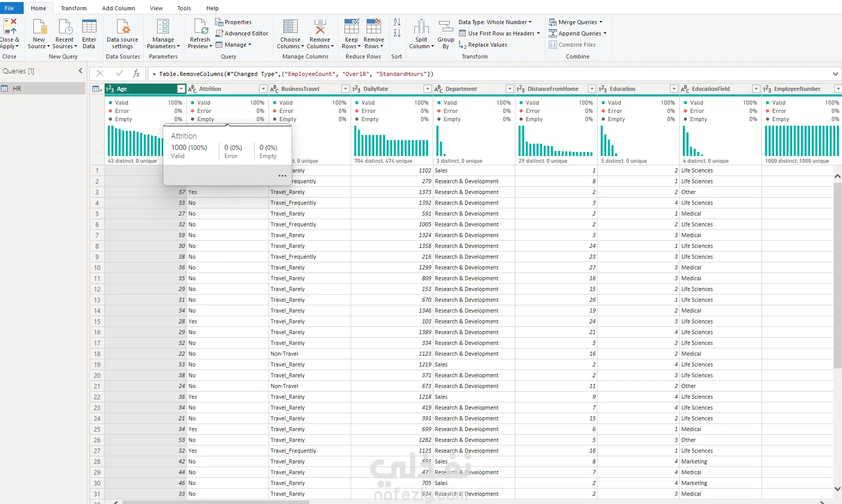The image size is (842, 504).
Task: Click 'Marketing' cell in row 28
Action: click(x=720, y=461)
